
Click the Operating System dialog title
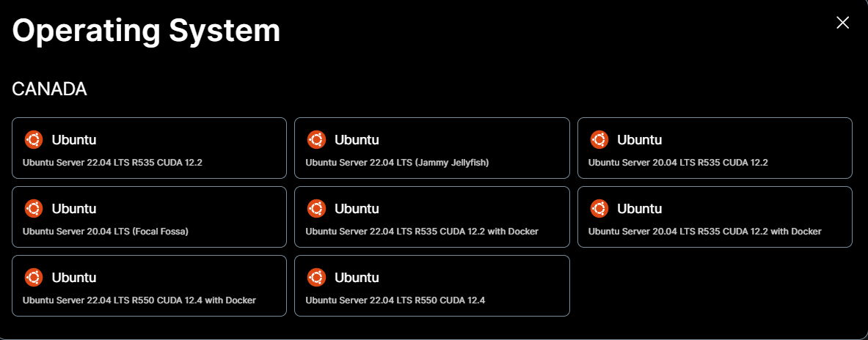(146, 30)
